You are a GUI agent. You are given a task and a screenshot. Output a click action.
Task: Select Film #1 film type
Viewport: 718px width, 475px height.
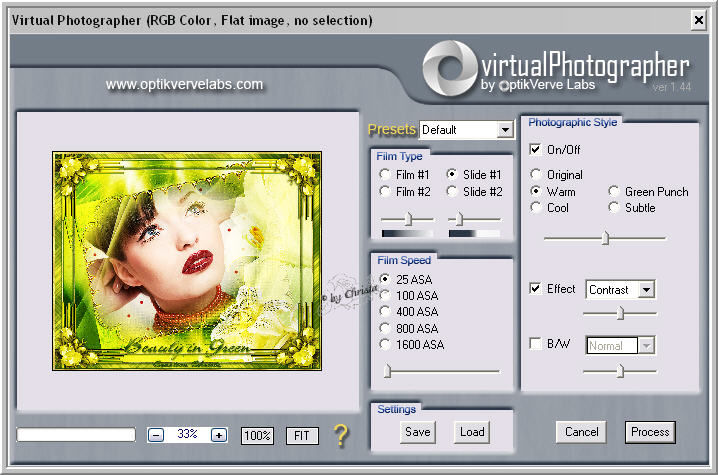pos(385,175)
